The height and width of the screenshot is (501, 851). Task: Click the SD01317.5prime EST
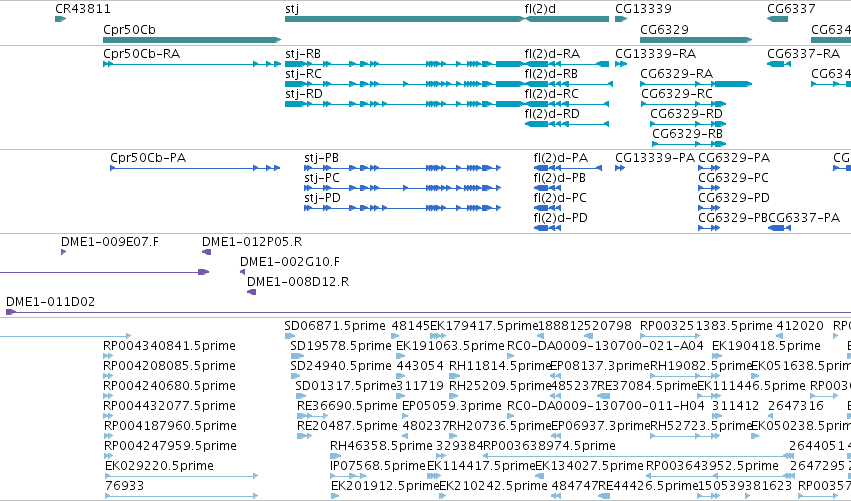pos(300,396)
